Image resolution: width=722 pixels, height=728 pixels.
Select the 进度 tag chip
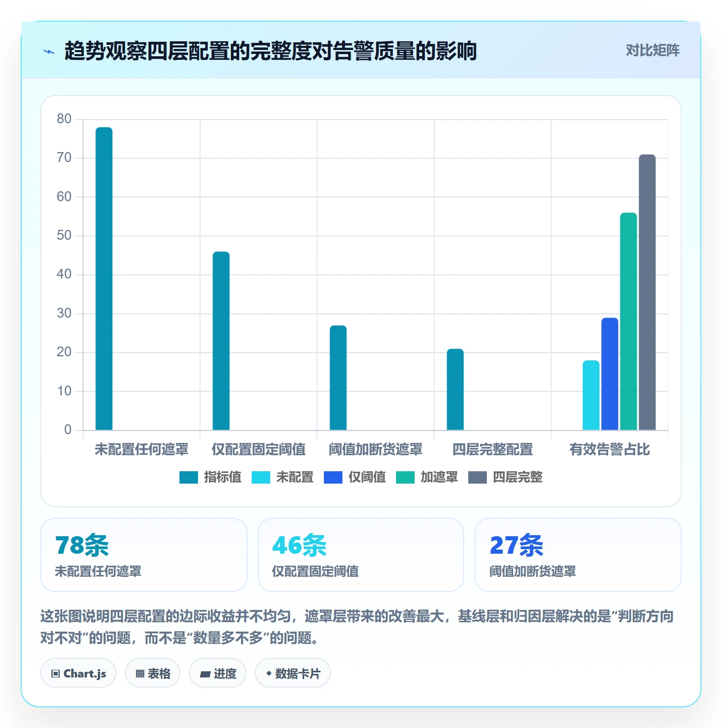coord(218,673)
